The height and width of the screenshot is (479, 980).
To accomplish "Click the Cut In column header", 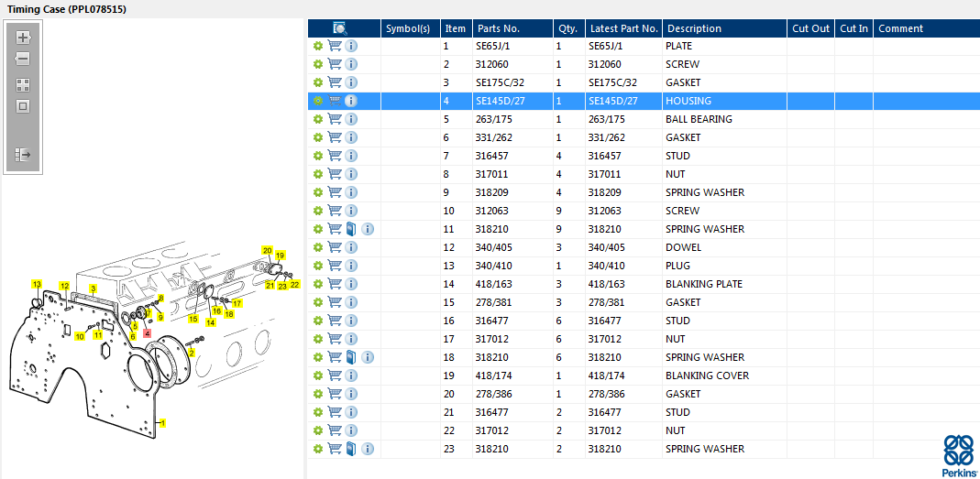I will pos(853,28).
